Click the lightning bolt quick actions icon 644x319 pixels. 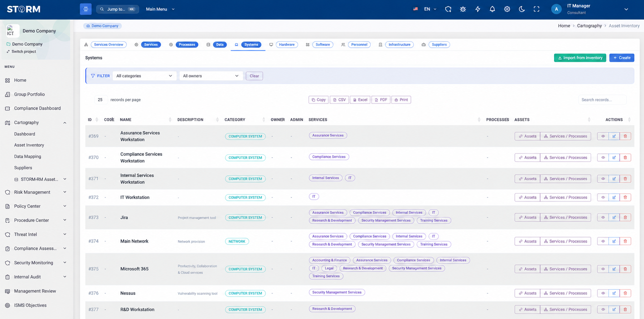coord(477,9)
